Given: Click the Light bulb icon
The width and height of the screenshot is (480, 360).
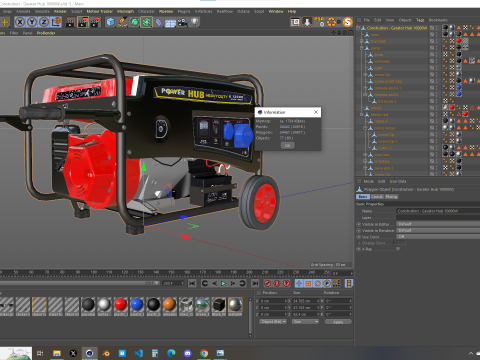Looking at the screenshot, I should pyautogui.click(x=194, y=22).
